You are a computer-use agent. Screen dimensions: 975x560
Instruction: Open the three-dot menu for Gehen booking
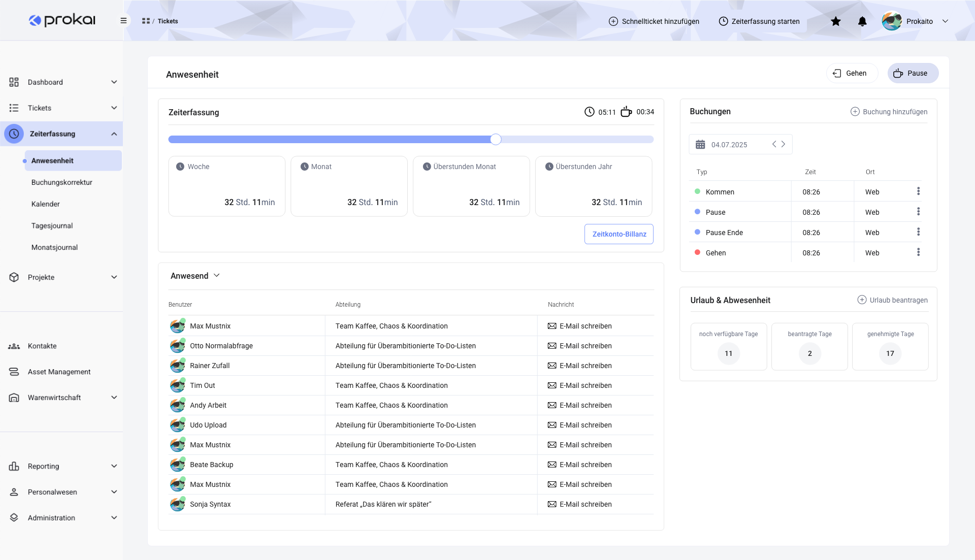coord(918,252)
